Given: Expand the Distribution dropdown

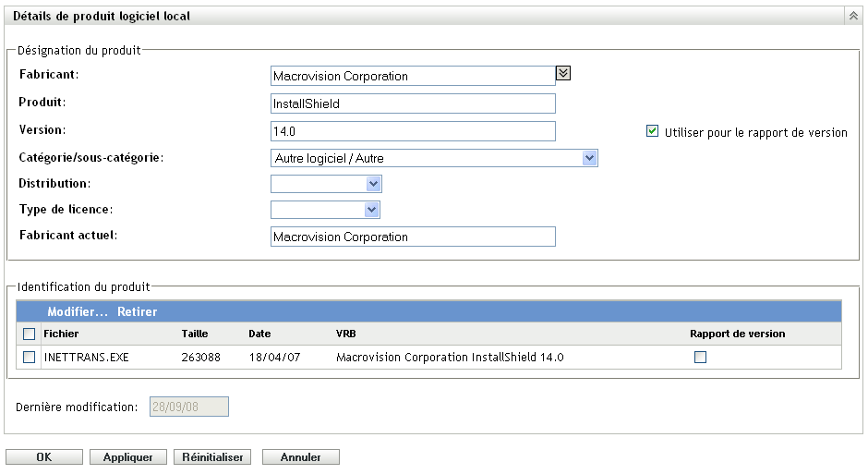Looking at the screenshot, I should 372,184.
